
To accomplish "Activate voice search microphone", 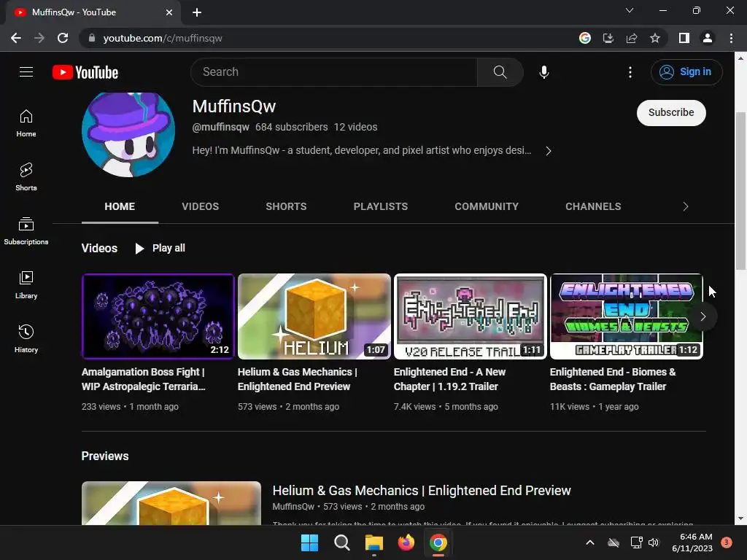I will [x=544, y=72].
